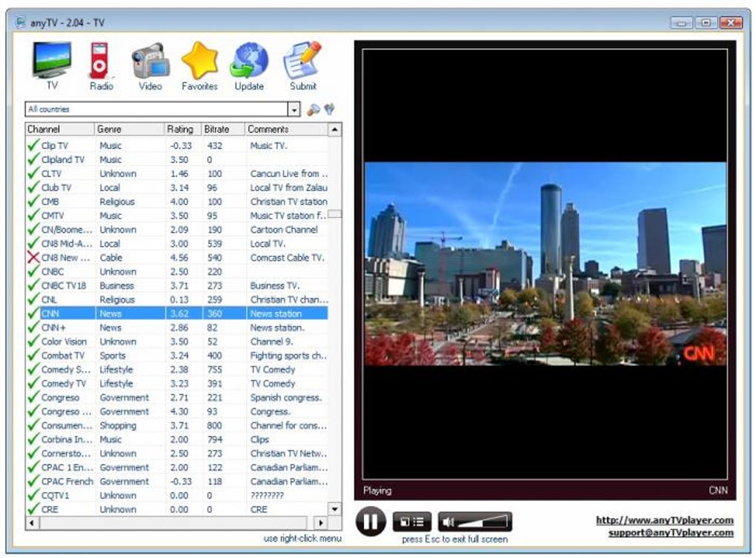Image resolution: width=756 pixels, height=558 pixels.
Task: Select the CN/Boome... cartoon channel
Action: coord(177,230)
